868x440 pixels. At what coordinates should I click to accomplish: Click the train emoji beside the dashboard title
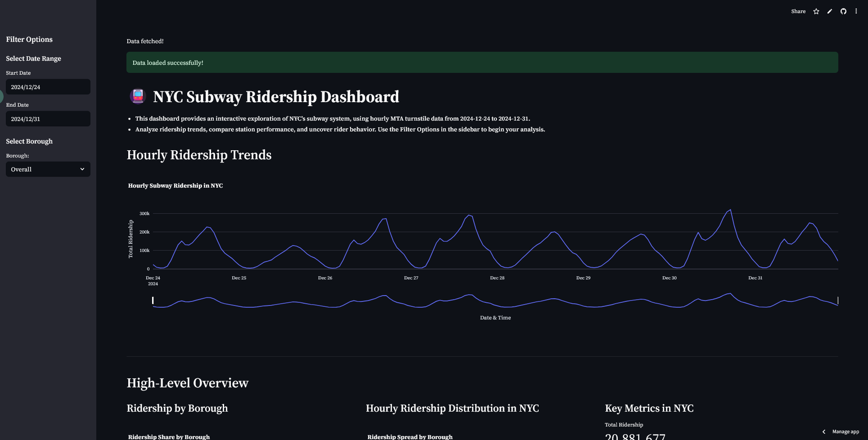click(138, 96)
